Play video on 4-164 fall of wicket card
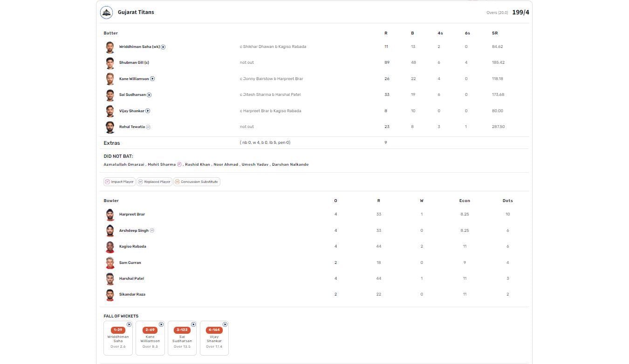Screen dimensions: 629x364 [x=225, y=324]
